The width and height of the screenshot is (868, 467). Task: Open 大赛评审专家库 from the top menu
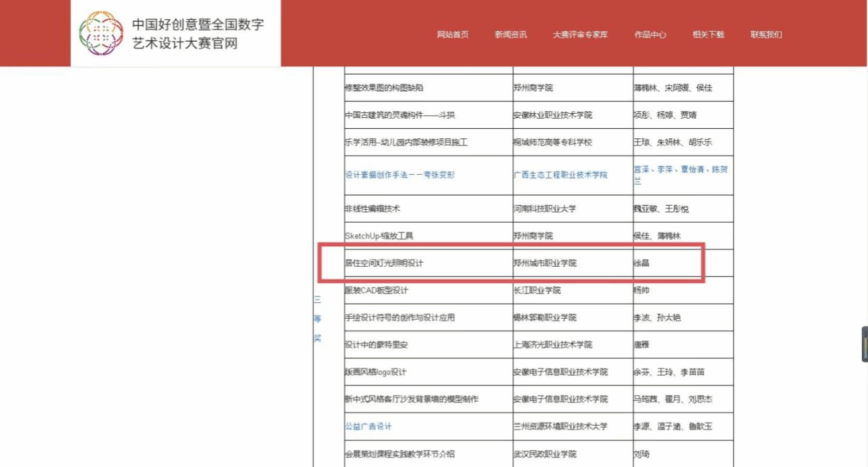point(580,35)
